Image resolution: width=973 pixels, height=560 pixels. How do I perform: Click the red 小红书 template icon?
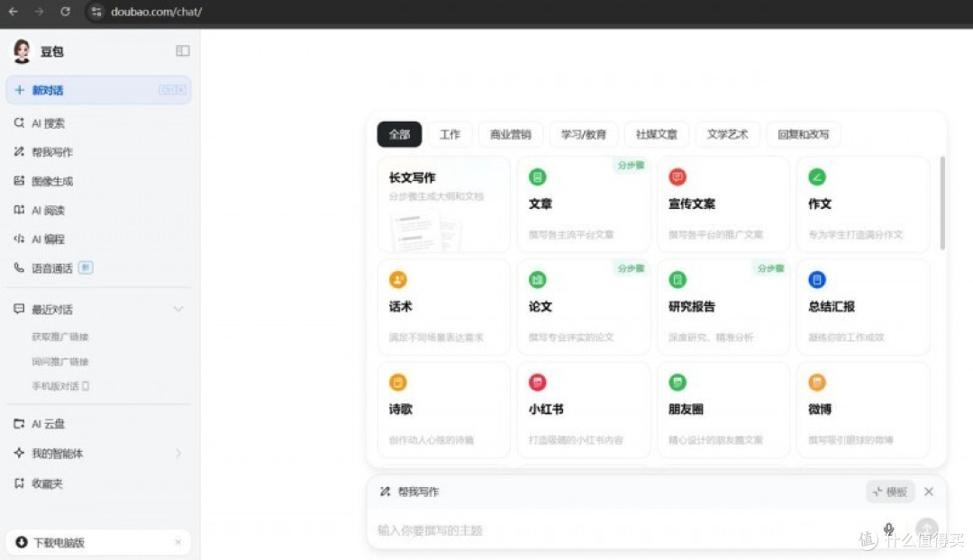click(x=537, y=382)
